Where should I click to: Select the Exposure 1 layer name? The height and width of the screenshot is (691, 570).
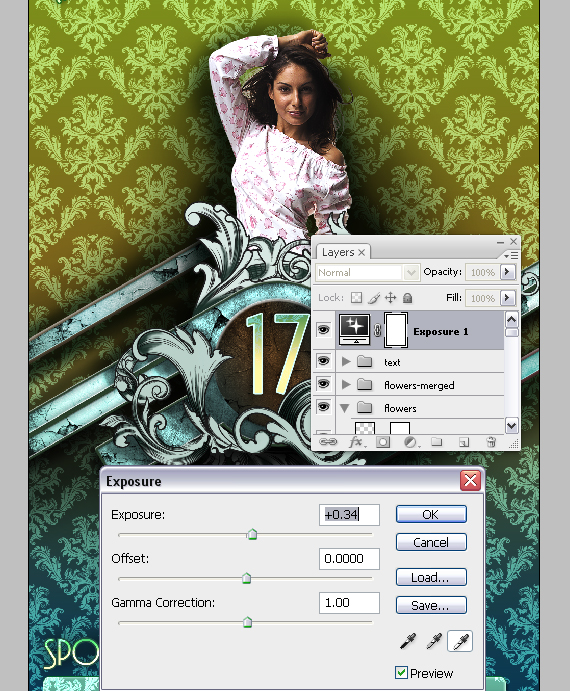440,331
